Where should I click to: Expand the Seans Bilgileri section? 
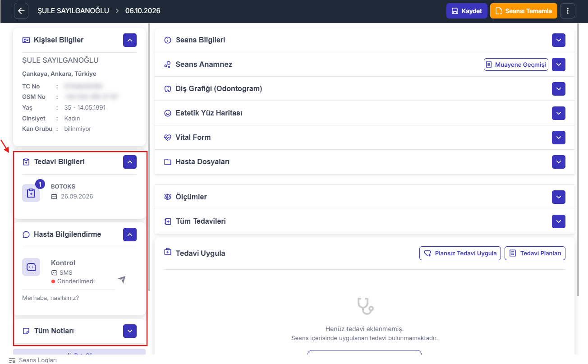tap(559, 40)
